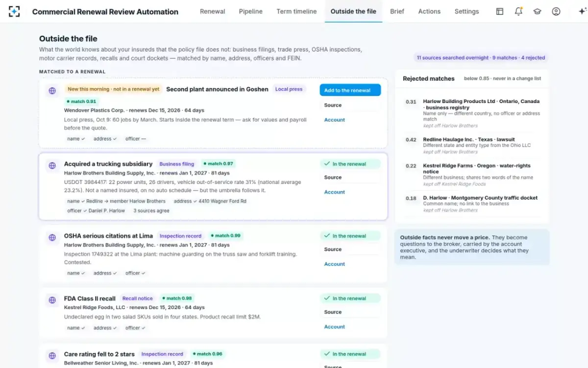588x368 pixels.
Task: Select rejected match D. Harlow traffic docket
Action: 473,204
